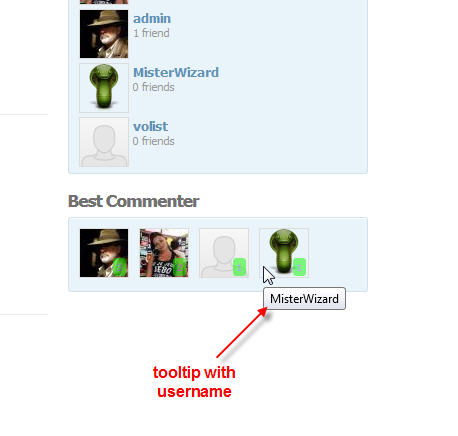Click green badge '2' on woman's avatar
This screenshot has height=436, width=458.
click(180, 267)
